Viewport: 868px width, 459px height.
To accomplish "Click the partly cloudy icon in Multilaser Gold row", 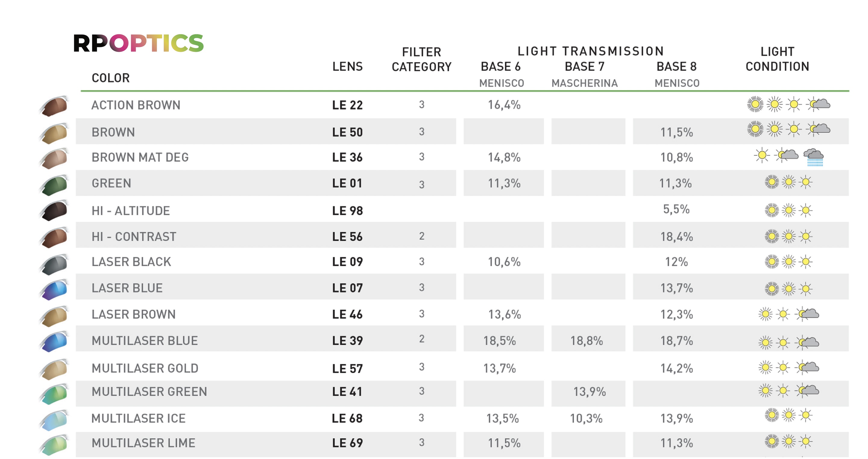I will (808, 367).
